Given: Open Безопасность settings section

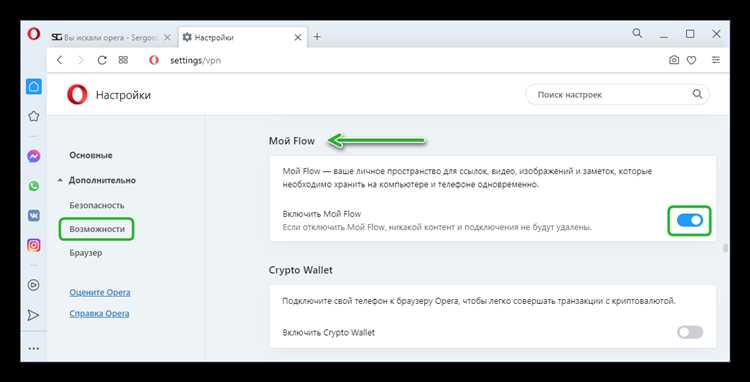Looking at the screenshot, I should coord(97,205).
